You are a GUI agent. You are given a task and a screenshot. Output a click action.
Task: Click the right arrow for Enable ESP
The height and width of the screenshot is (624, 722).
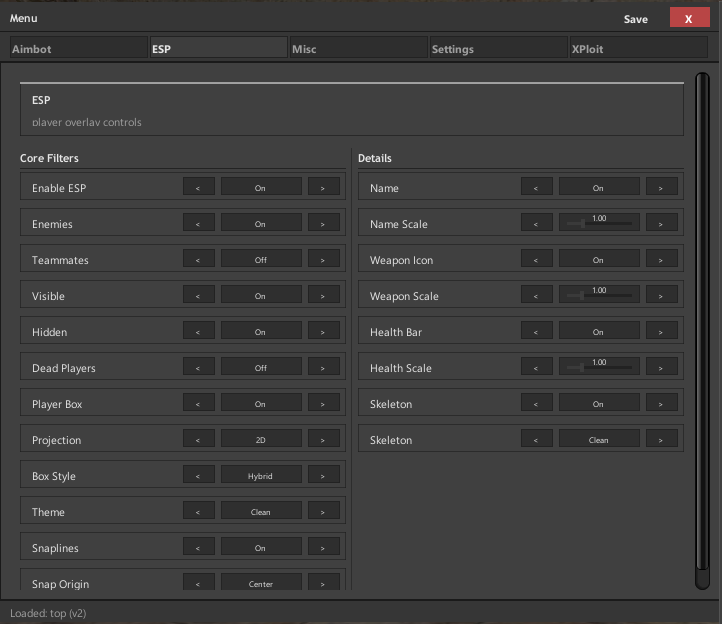pos(324,187)
